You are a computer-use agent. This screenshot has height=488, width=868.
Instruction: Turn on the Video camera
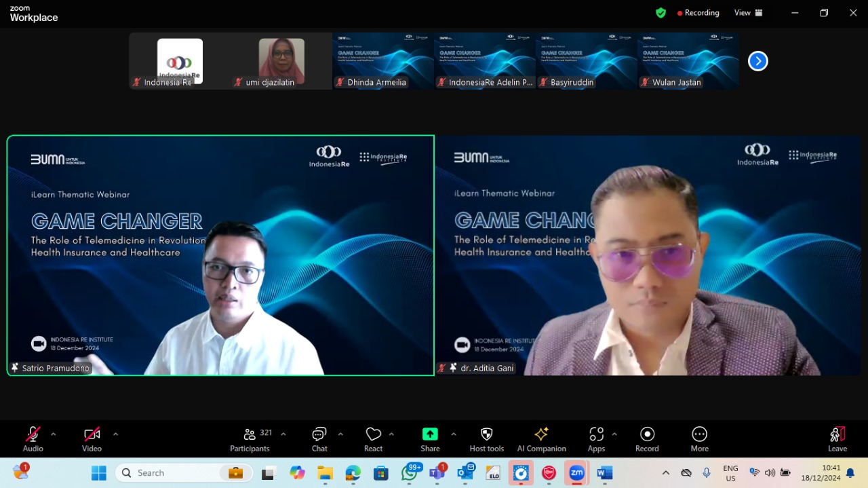92,434
